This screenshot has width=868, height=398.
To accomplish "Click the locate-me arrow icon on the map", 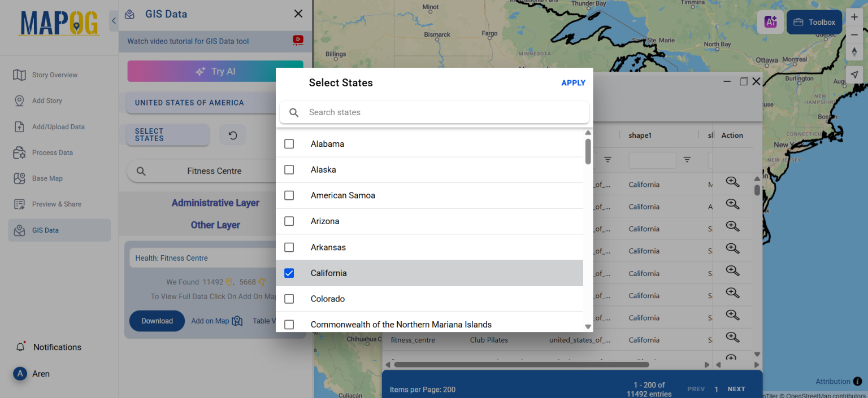I will point(854,74).
